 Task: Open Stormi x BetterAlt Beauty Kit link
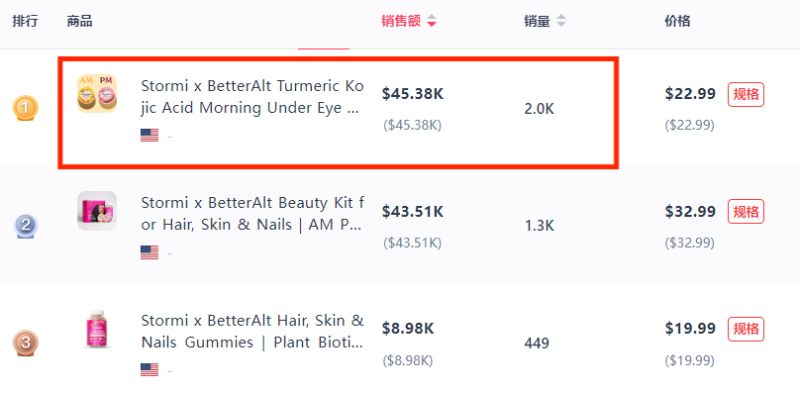(x=253, y=214)
